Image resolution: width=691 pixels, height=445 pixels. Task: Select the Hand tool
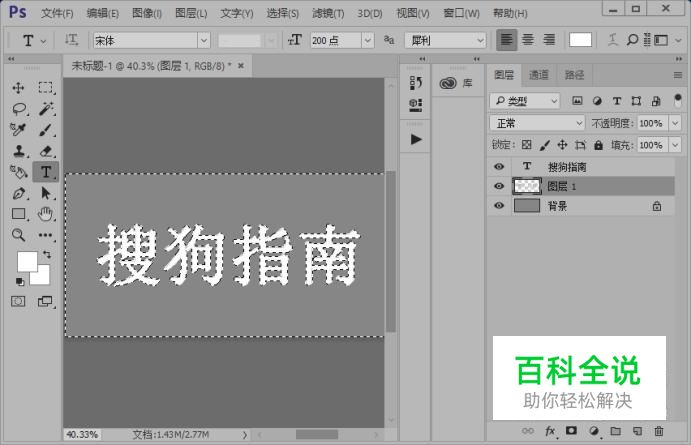(x=45, y=214)
